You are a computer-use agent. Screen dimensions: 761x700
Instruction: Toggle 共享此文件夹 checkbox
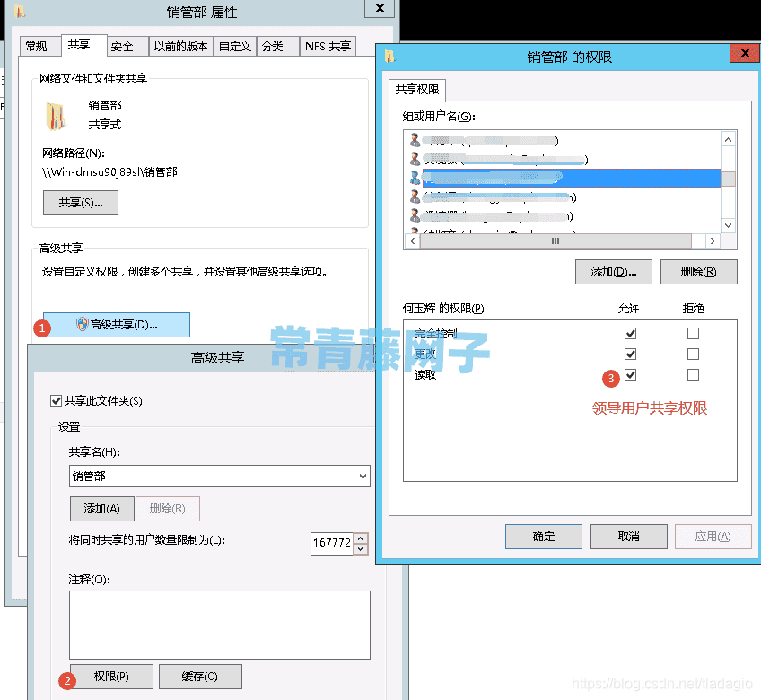coord(57,401)
